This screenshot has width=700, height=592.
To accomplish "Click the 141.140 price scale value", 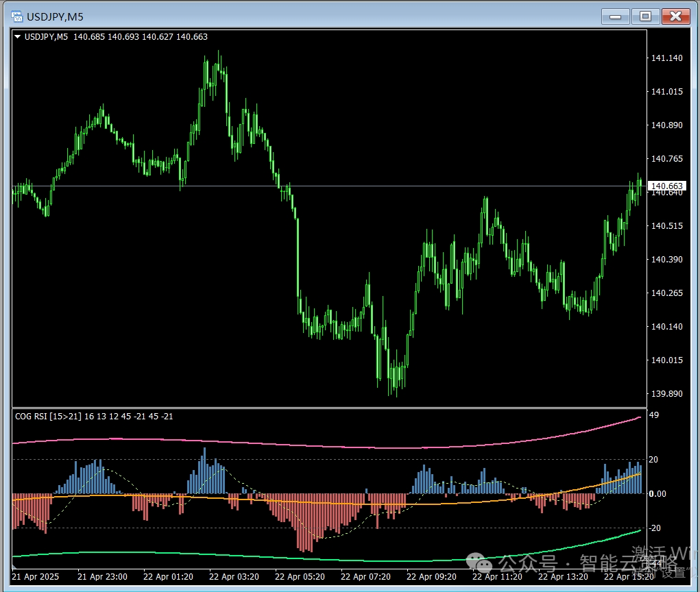I will pos(666,58).
